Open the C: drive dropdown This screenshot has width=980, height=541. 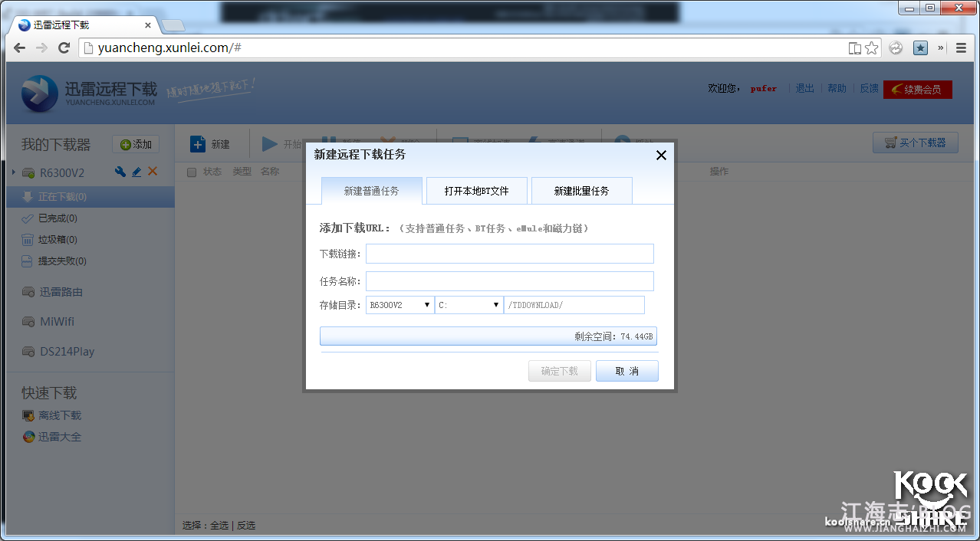[x=469, y=305]
